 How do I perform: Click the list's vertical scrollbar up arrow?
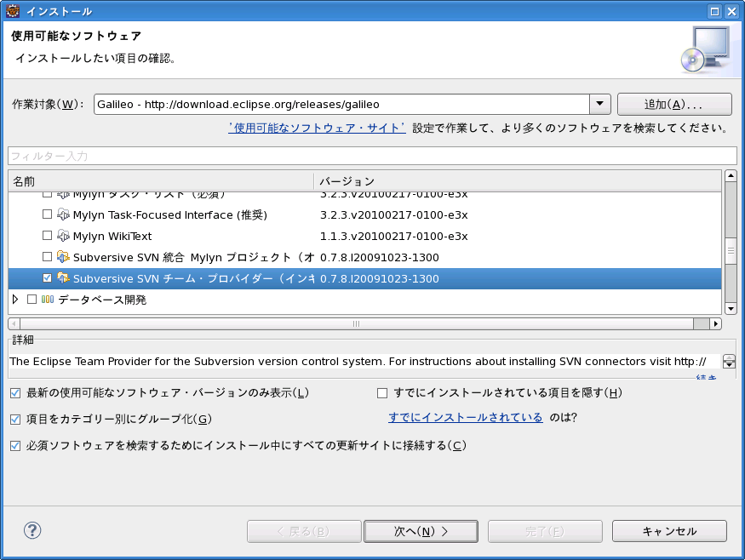click(731, 175)
